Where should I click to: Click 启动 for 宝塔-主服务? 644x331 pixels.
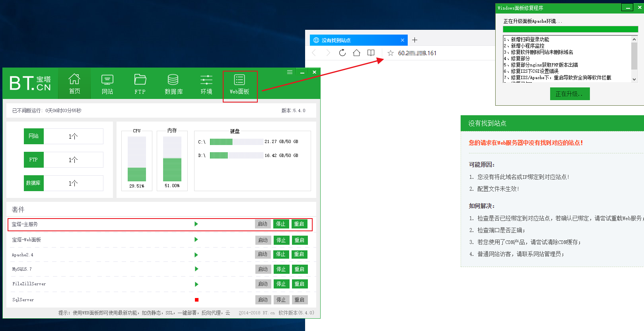click(263, 224)
